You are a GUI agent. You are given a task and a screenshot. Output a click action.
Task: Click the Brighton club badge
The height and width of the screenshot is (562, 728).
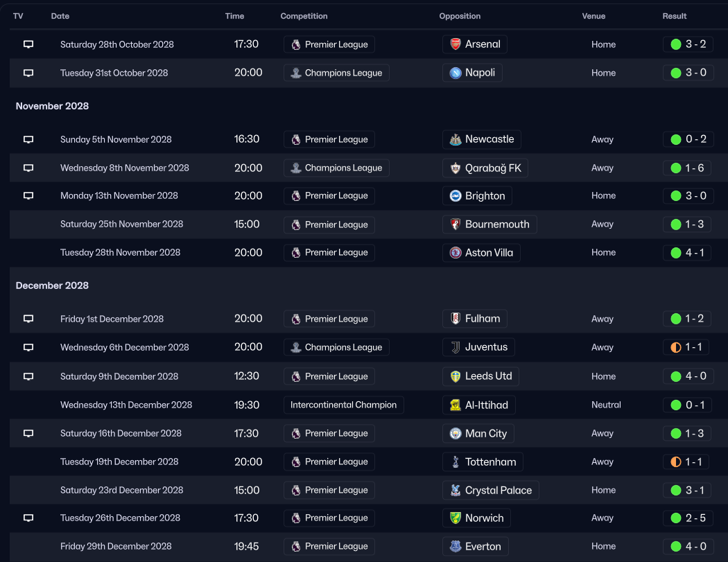point(456,195)
